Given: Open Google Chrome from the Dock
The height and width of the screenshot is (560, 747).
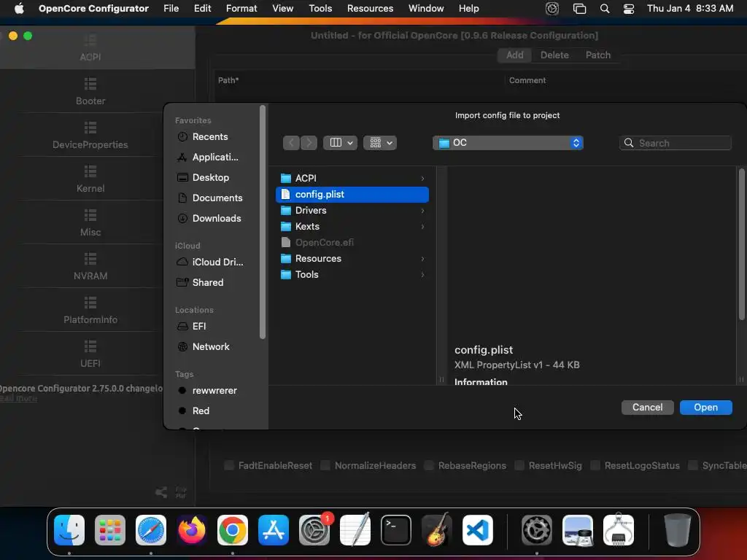Looking at the screenshot, I should 233,530.
